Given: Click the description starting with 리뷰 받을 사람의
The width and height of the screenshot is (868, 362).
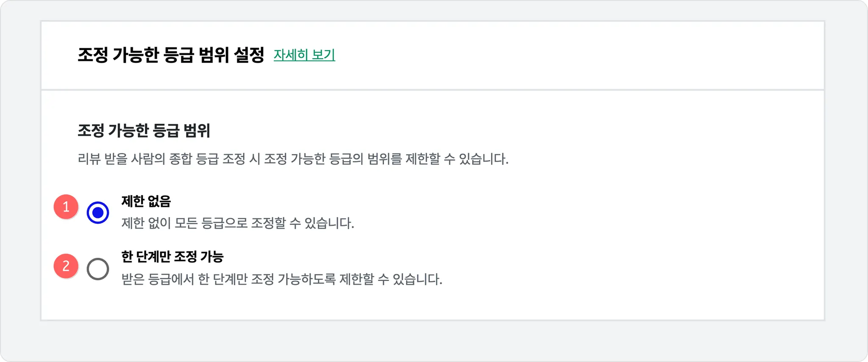Looking at the screenshot, I should tap(293, 159).
